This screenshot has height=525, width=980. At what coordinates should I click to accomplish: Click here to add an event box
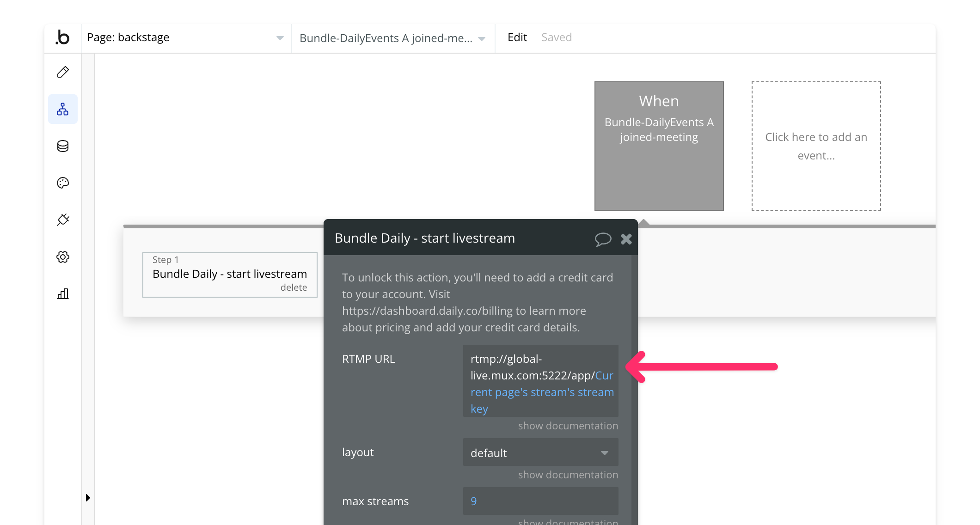point(816,146)
